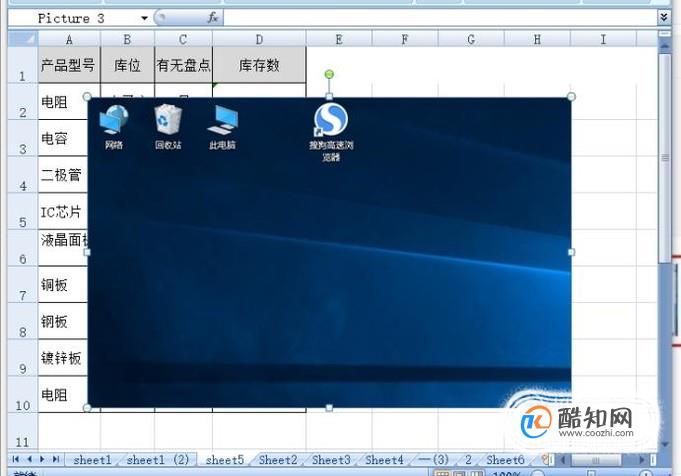This screenshot has height=476, width=681.
Task: Select column F header
Action: coord(405,40)
